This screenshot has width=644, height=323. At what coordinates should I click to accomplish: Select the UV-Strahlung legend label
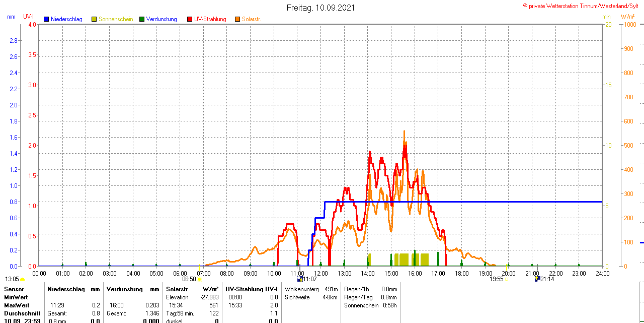pyautogui.click(x=210, y=19)
